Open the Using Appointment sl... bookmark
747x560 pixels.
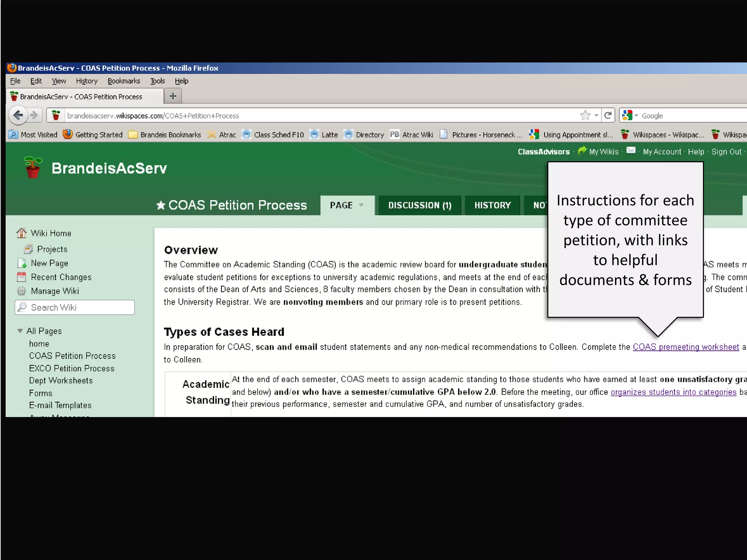coord(571,135)
